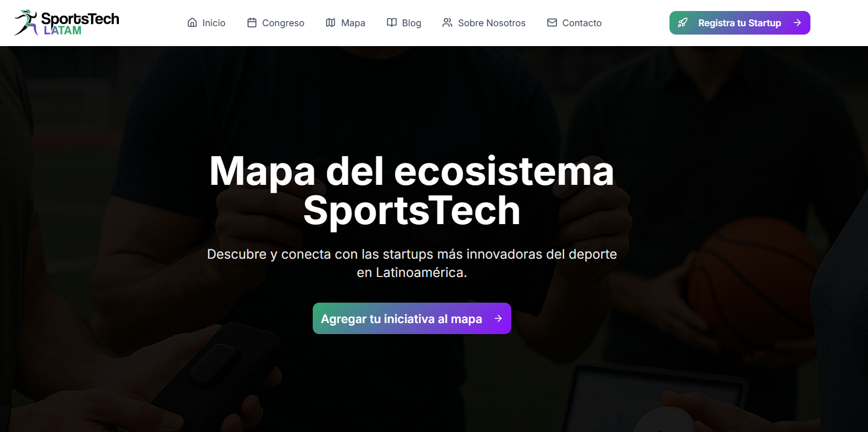Image resolution: width=868 pixels, height=432 pixels.
Task: Select Sobre Nosotros in the navbar
Action: click(484, 23)
